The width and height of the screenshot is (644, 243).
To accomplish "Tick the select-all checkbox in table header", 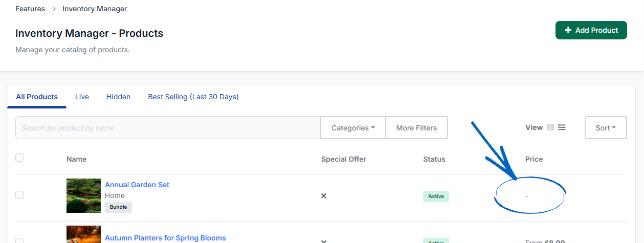I will [19, 158].
